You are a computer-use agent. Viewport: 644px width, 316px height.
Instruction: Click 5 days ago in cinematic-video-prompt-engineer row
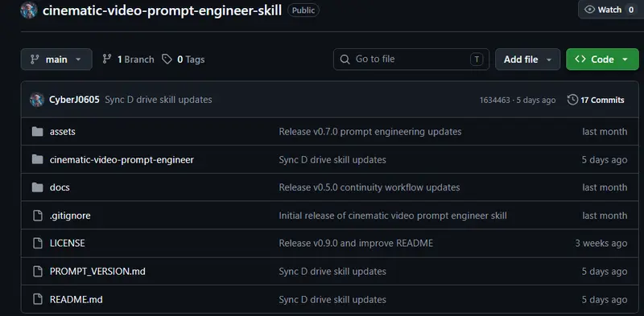coord(605,160)
